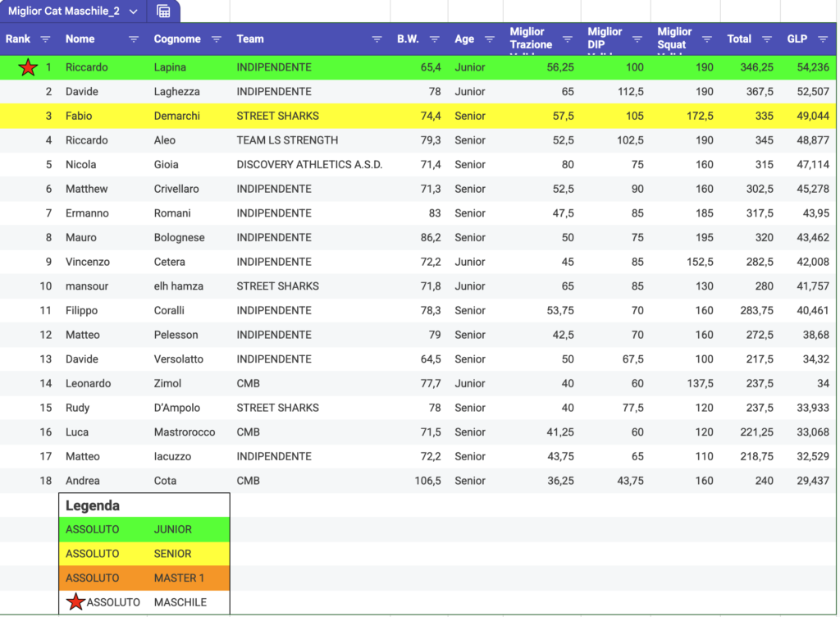Expand the Miglior Cat Maschile_2 table dropdown
840x617 pixels.
pos(133,11)
